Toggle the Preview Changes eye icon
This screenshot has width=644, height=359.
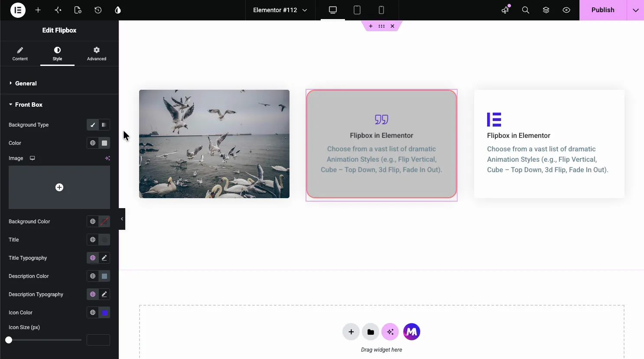coord(566,10)
